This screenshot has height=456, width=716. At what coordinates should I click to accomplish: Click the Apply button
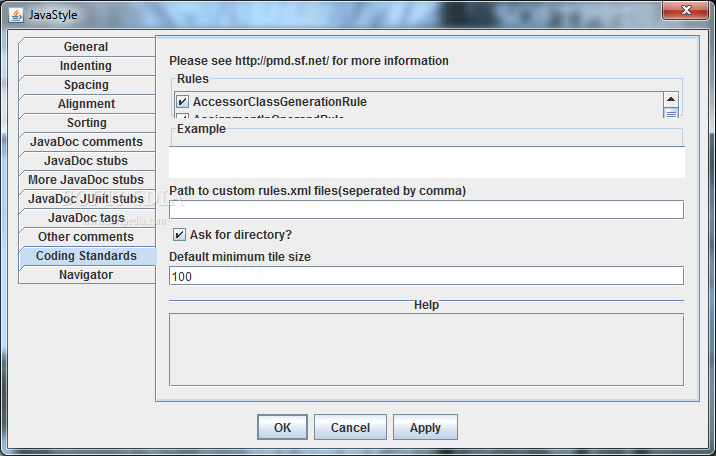[x=425, y=427]
